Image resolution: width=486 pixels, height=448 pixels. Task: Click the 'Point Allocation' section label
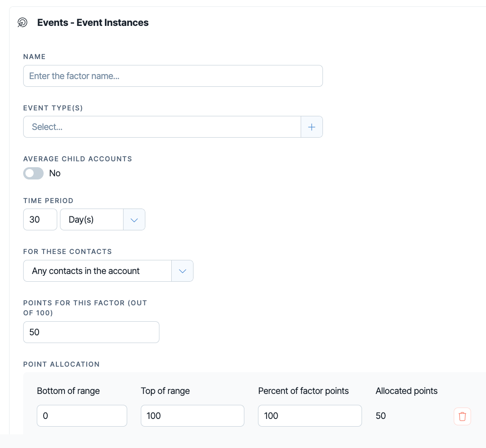point(61,364)
